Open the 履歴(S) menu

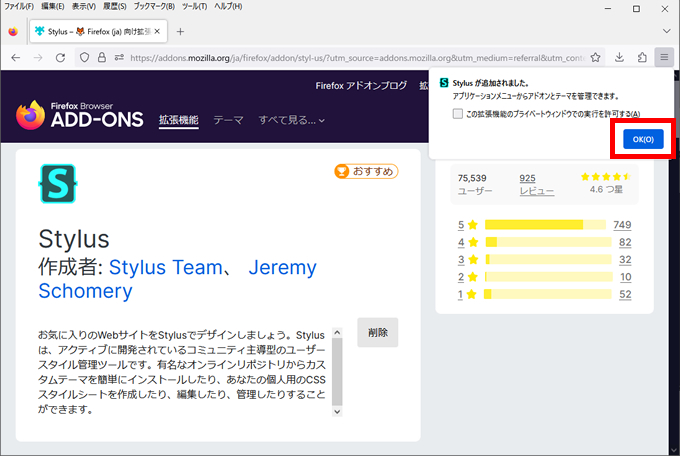pos(115,7)
